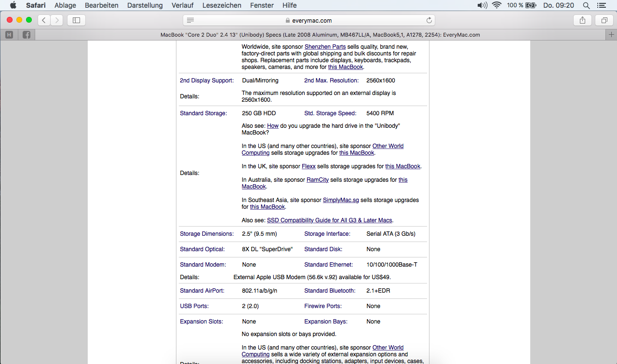Go forward to the next page
Viewport: 617px width, 364px height.
tap(57, 20)
